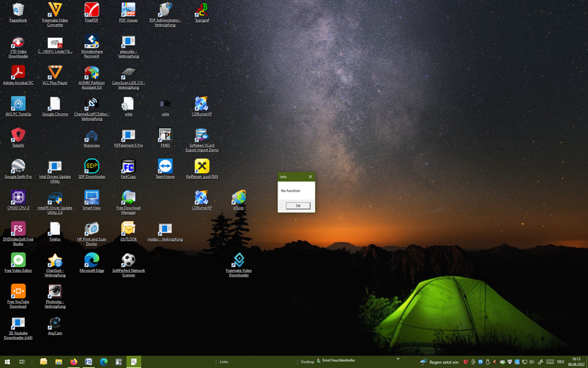Click the PDF-Viewer desktop icon
Image resolution: width=588 pixels, height=368 pixels.
pos(128,12)
